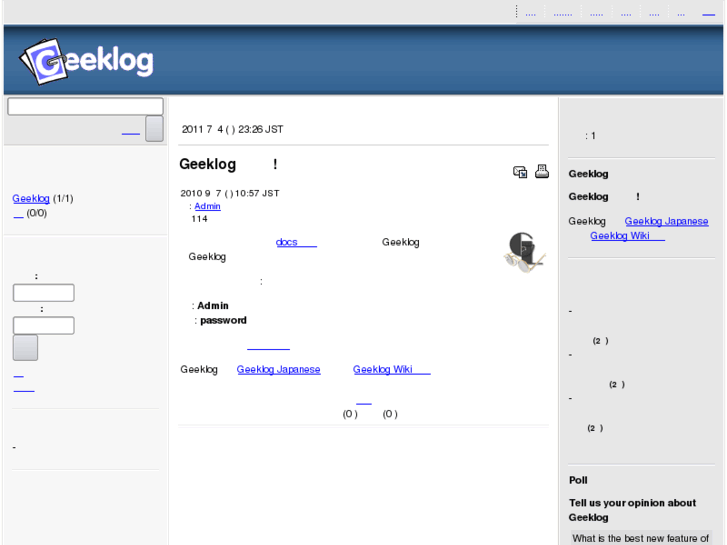Open the docs link in the article
727x545 pixels.
tap(296, 242)
